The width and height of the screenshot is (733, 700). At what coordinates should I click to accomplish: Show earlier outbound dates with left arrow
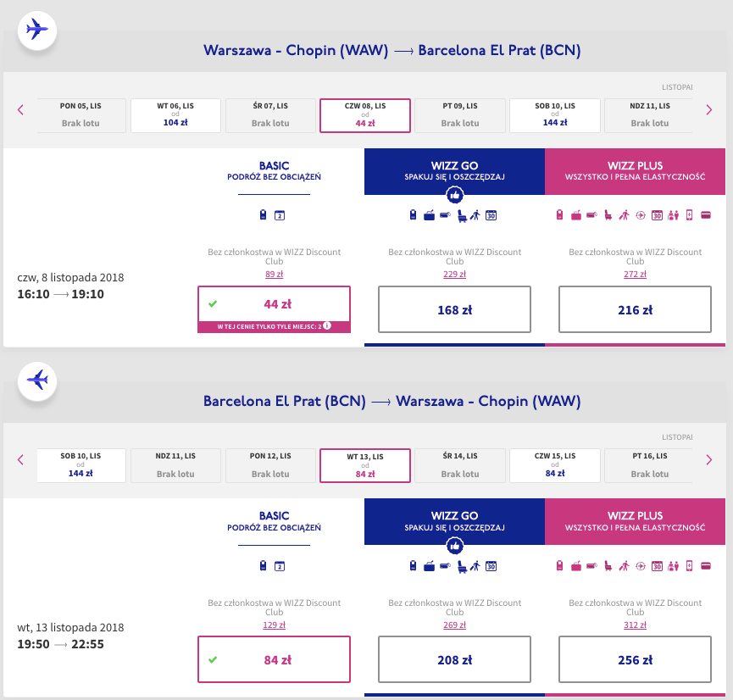coord(20,110)
